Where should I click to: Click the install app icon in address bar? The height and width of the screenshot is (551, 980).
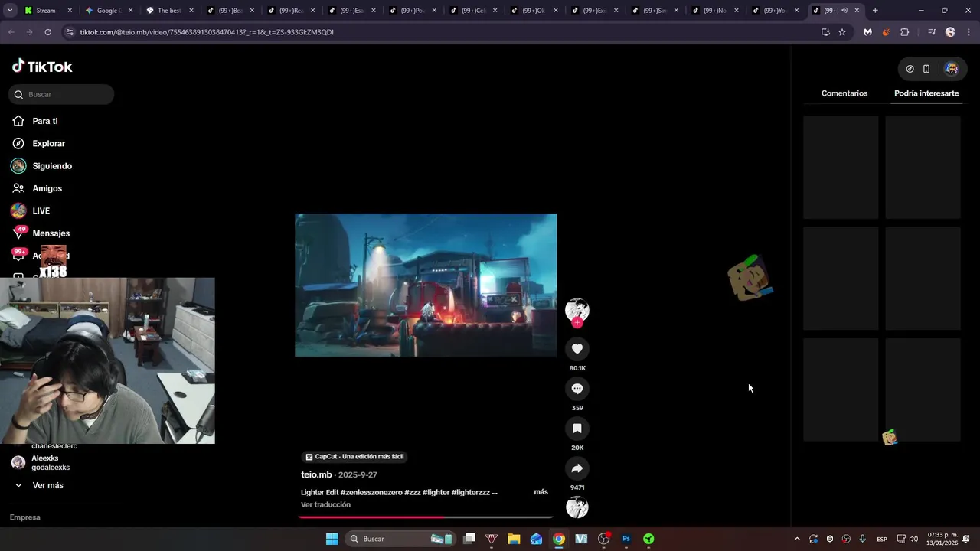click(x=825, y=32)
